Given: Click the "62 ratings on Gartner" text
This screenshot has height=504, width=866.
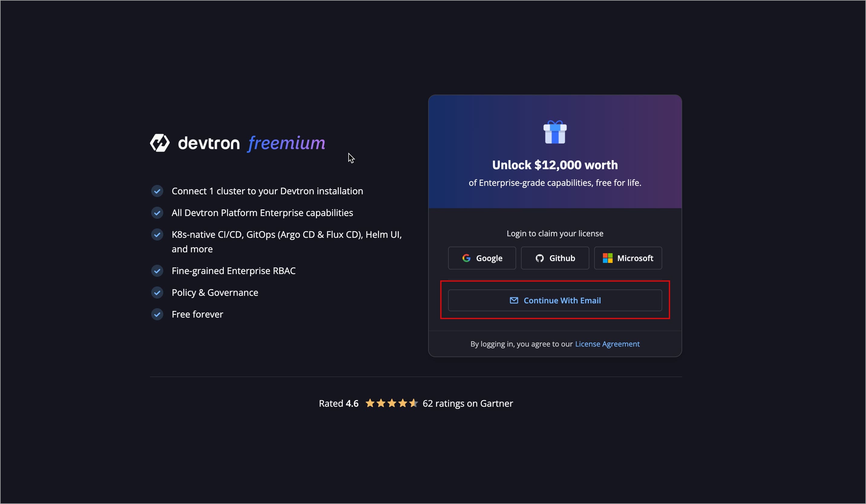Looking at the screenshot, I should [467, 403].
